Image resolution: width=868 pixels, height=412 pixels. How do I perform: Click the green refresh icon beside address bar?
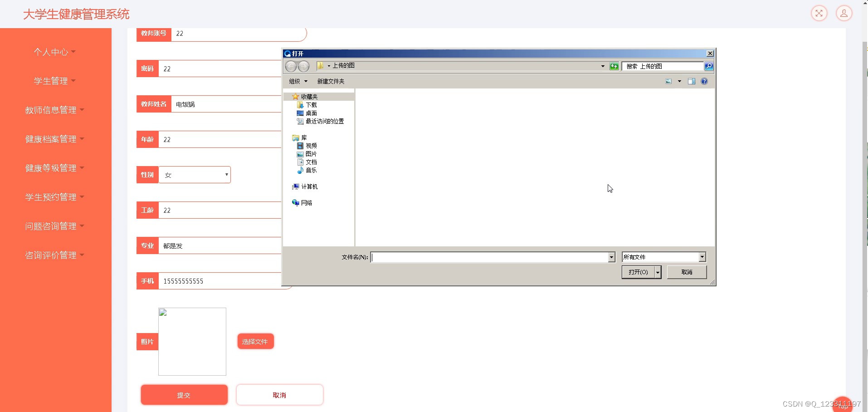(x=614, y=66)
